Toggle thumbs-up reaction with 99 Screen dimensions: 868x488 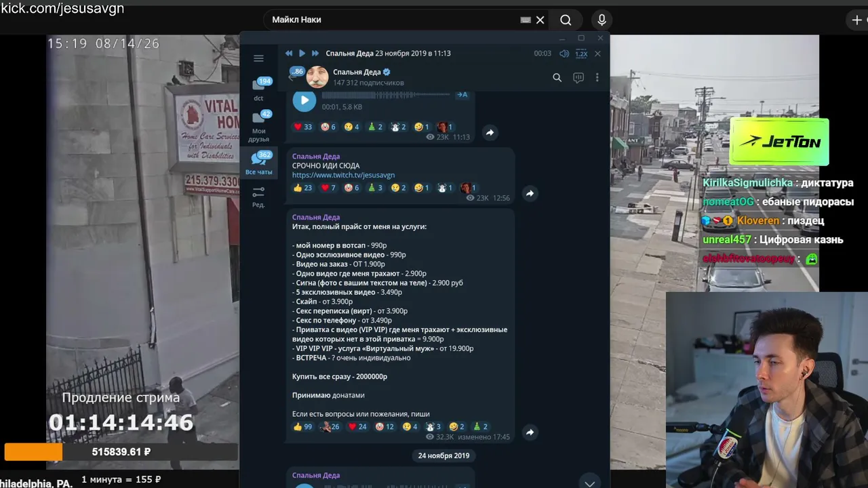(x=302, y=426)
